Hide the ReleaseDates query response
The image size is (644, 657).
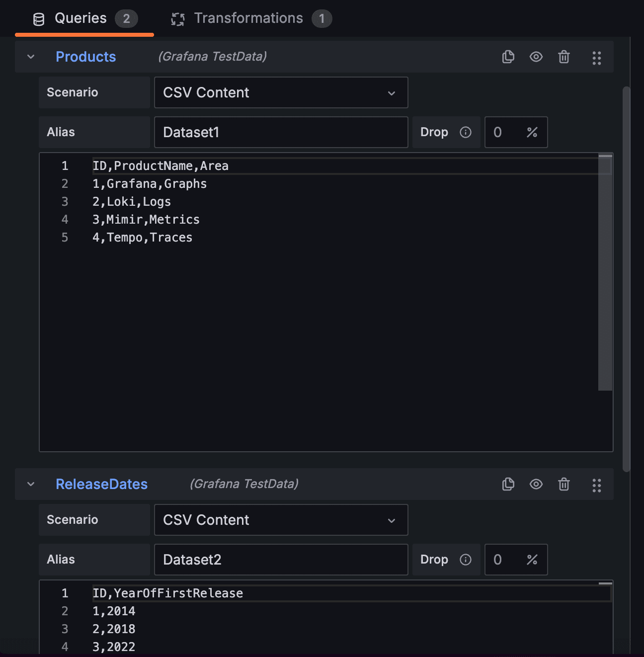point(536,484)
